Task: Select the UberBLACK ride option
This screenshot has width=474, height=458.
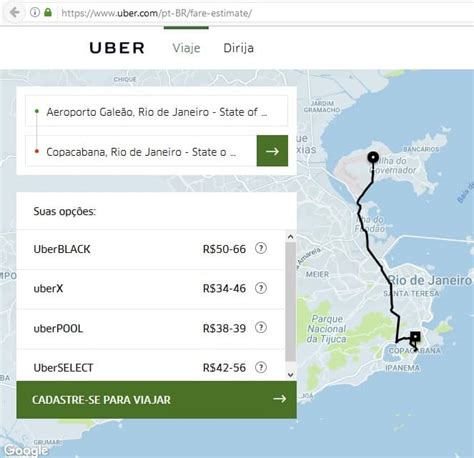Action: tap(151, 249)
